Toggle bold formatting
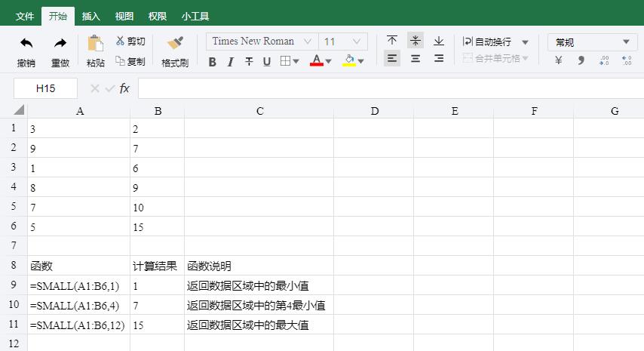The width and height of the screenshot is (644, 351). click(x=213, y=62)
